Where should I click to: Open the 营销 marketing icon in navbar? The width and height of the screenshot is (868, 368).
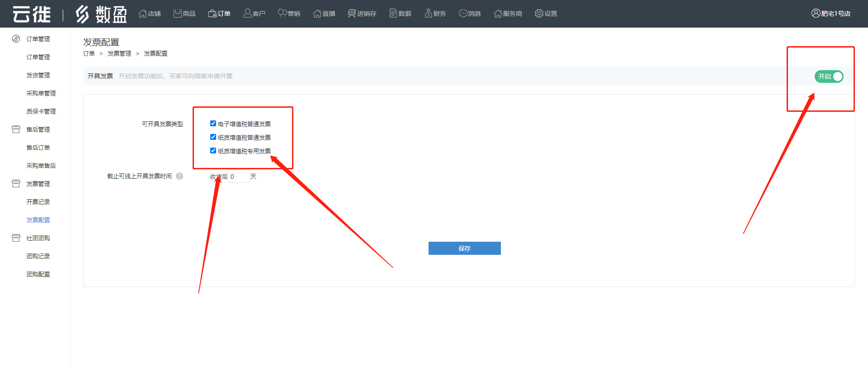282,14
